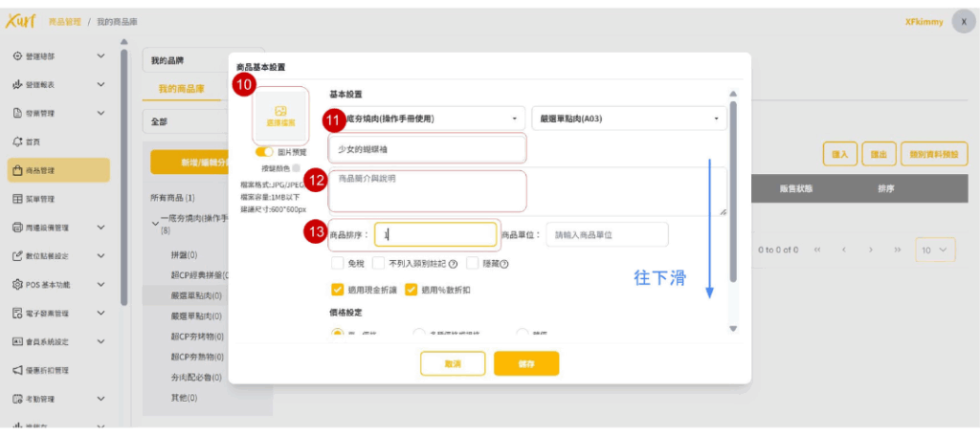Viewport: 980px width, 435px height.
Task: Click the 按鍵顏色 color swatch
Action: 296,168
